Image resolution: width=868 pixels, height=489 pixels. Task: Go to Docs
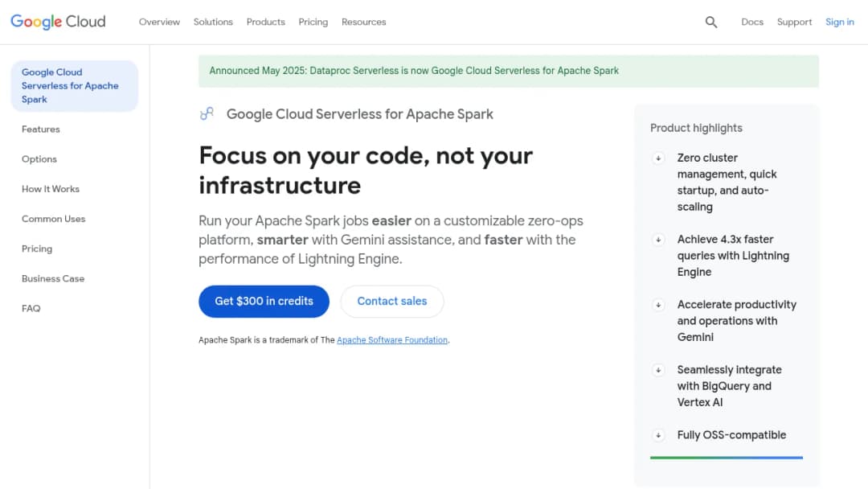(x=752, y=23)
